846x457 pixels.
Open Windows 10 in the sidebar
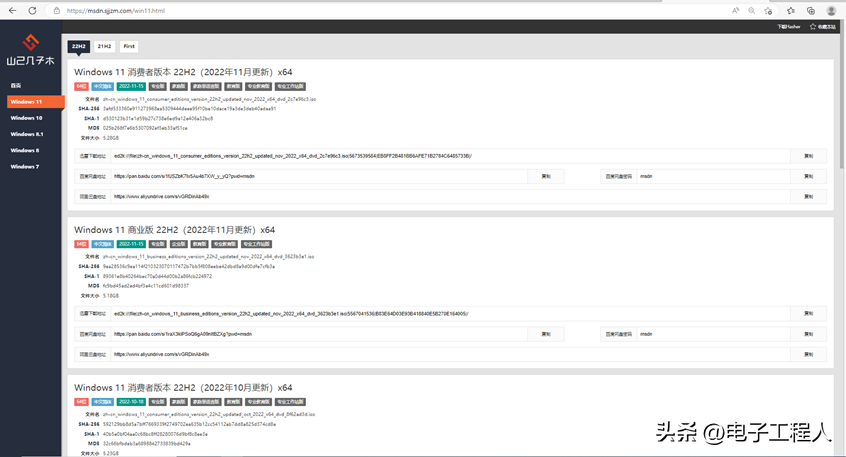click(26, 118)
